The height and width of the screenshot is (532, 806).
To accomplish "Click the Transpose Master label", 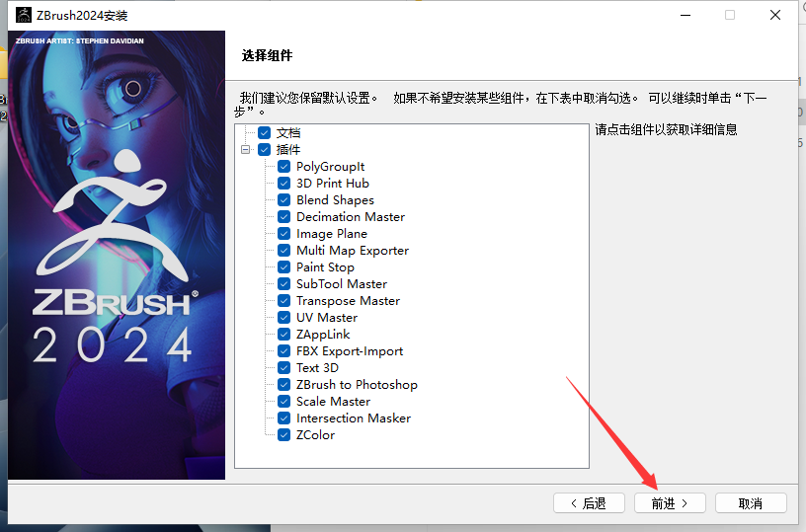I will click(x=348, y=300).
